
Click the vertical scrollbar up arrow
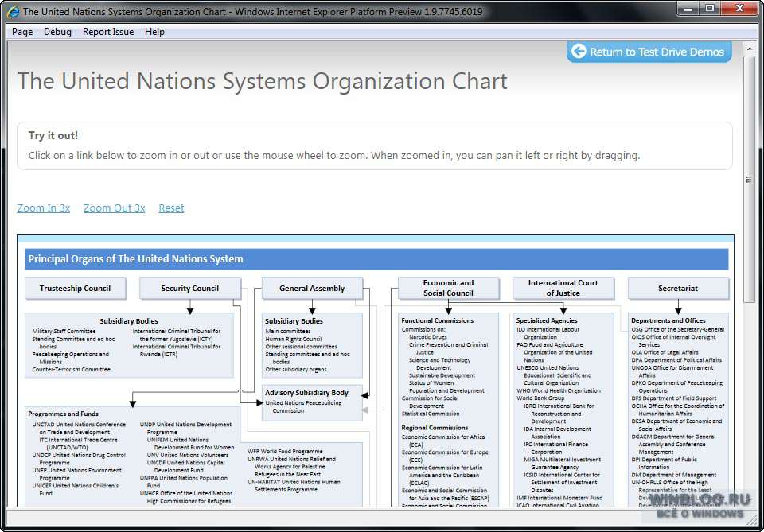click(749, 49)
